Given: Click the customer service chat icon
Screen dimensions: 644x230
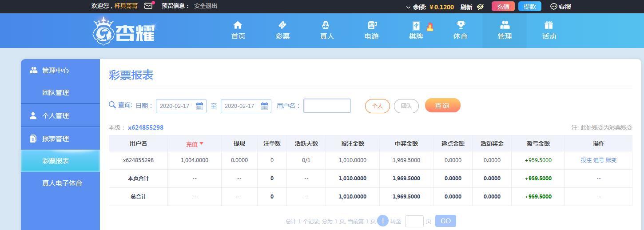Looking at the screenshot, I should [x=553, y=7].
